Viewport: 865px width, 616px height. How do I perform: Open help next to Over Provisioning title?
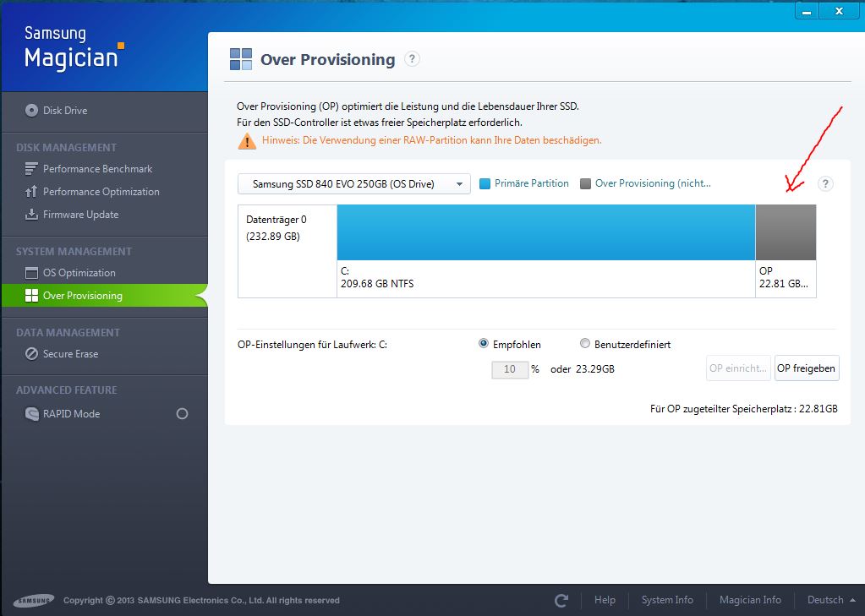(x=412, y=59)
